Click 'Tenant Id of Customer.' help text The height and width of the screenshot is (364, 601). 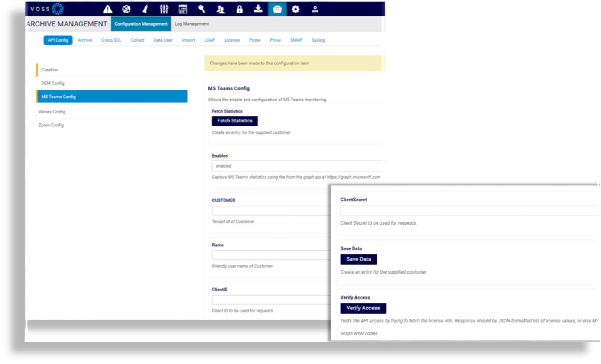click(x=234, y=222)
